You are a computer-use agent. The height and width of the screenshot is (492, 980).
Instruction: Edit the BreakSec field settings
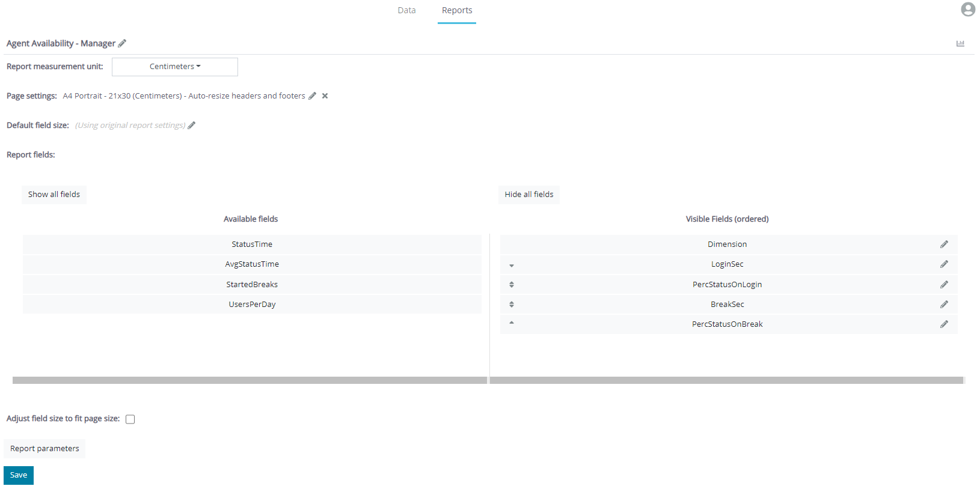click(x=944, y=305)
